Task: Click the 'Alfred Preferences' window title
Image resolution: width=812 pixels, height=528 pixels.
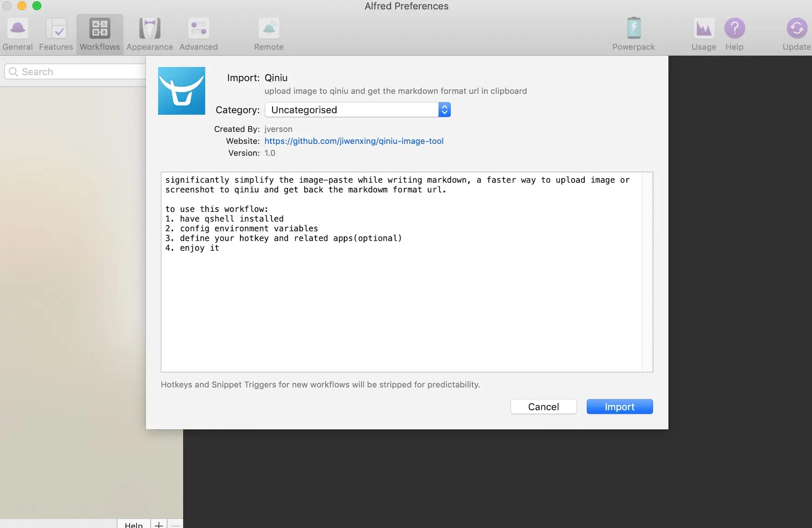Action: coord(406,6)
